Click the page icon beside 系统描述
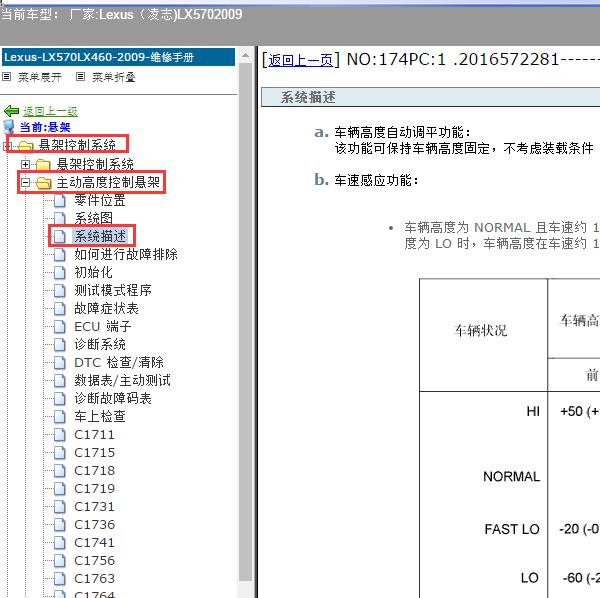This screenshot has height=598, width=600. tap(60, 236)
